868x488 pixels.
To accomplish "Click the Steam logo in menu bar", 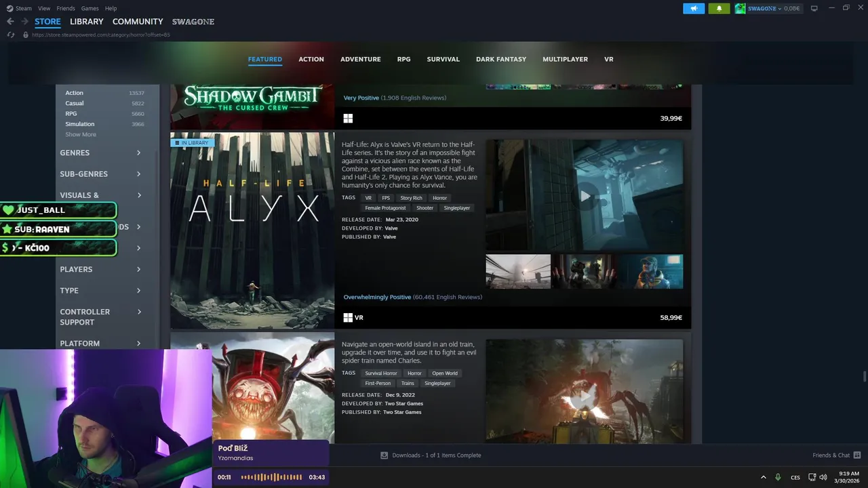I will tap(9, 8).
